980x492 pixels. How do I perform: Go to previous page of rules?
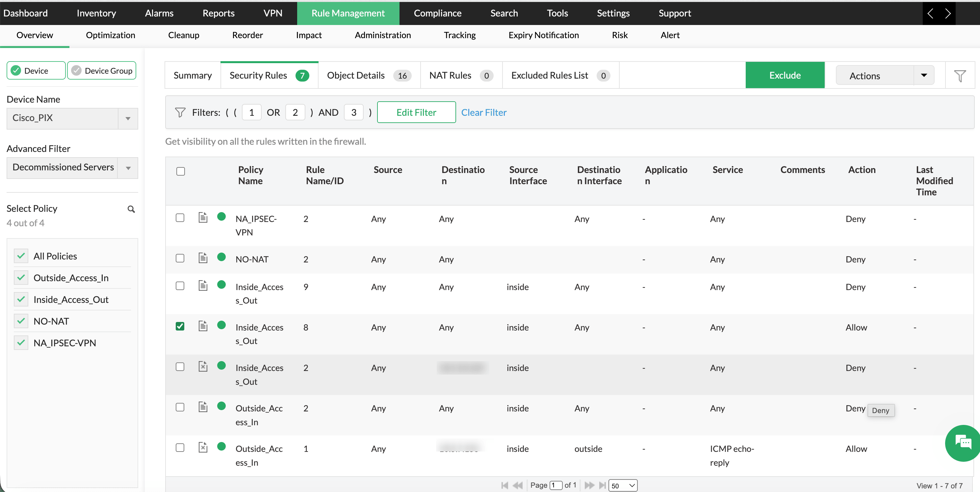518,485
